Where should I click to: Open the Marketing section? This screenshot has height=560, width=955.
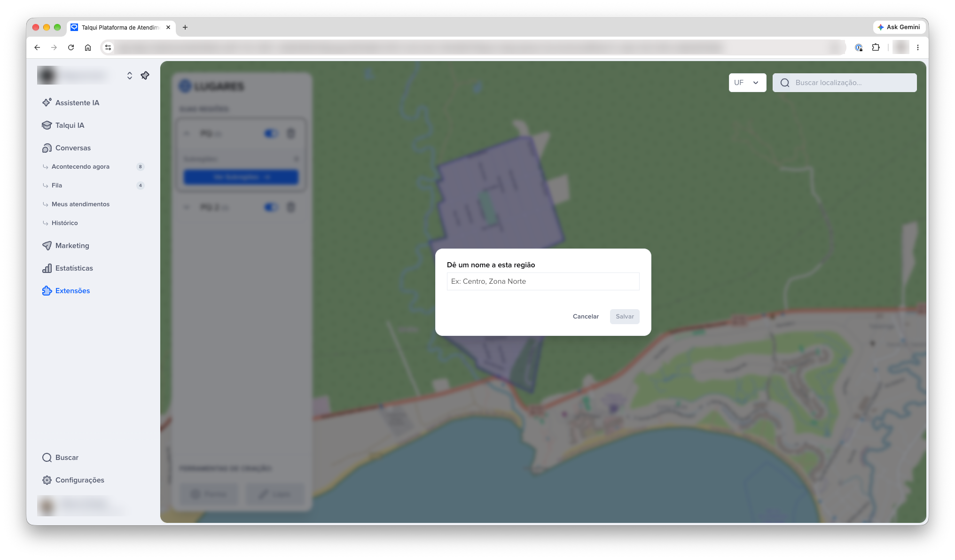(65, 245)
